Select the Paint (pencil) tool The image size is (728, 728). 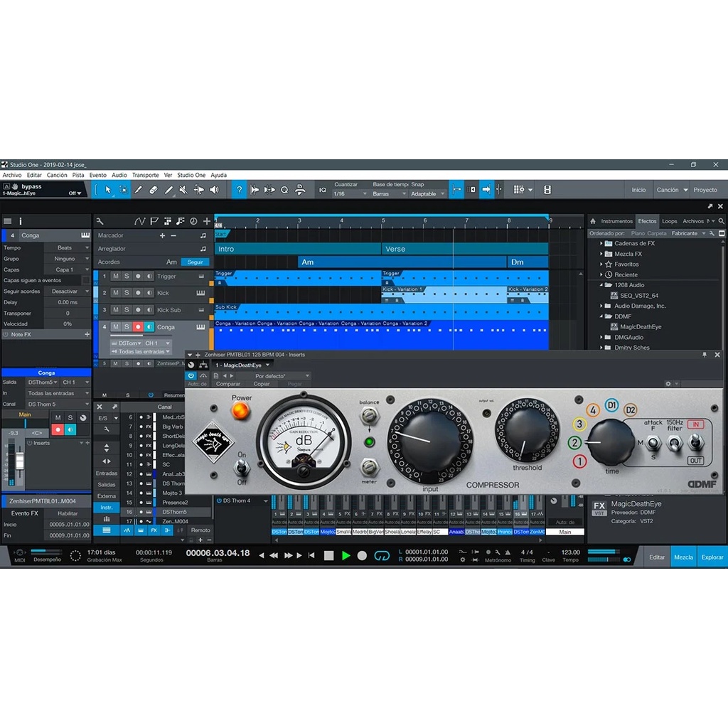(168, 190)
